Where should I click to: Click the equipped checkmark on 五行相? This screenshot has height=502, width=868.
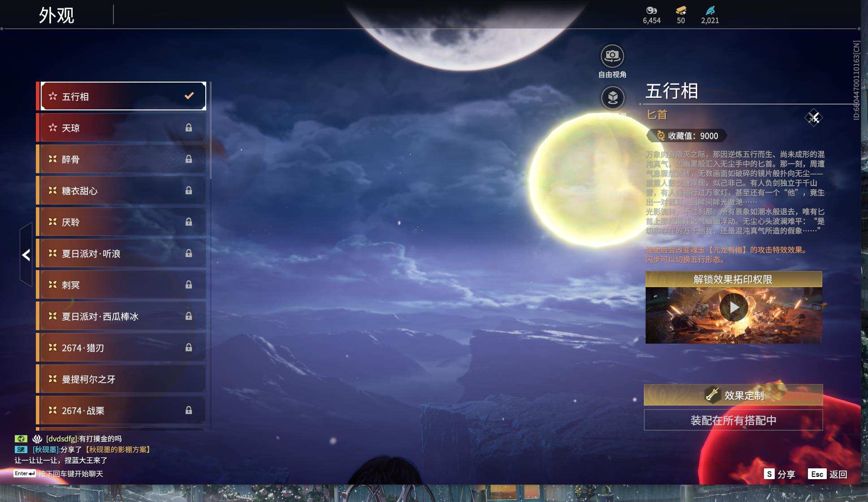[x=189, y=96]
